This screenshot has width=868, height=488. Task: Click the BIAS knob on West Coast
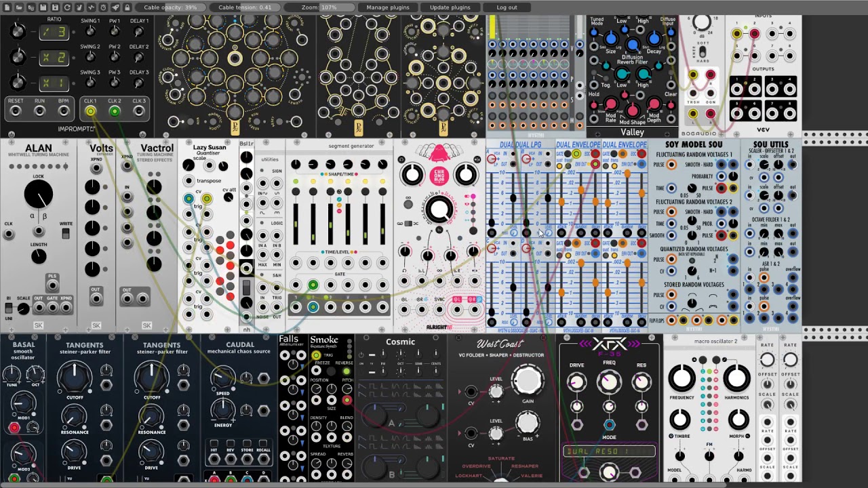[x=527, y=423]
